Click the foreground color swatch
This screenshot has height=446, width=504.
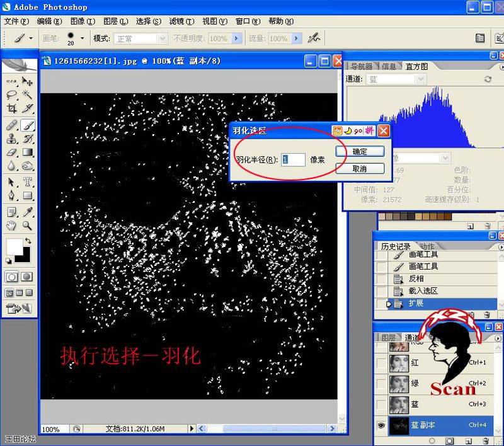[x=14, y=247]
